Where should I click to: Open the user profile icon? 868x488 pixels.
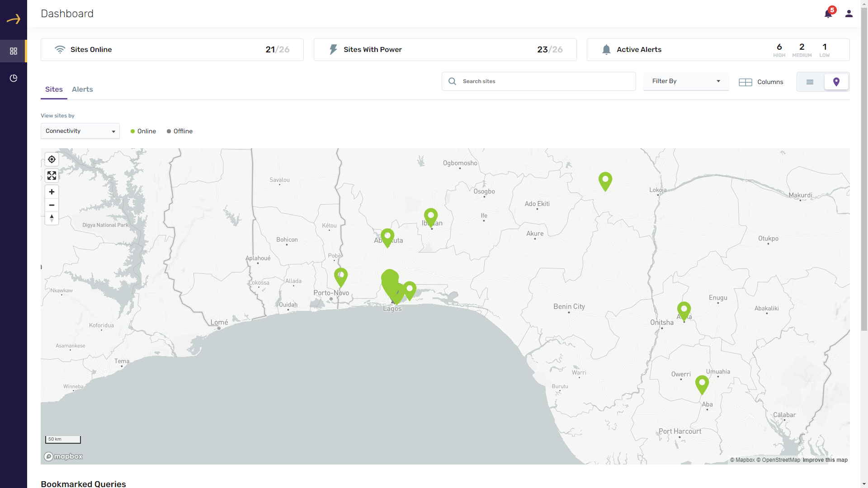(x=849, y=14)
